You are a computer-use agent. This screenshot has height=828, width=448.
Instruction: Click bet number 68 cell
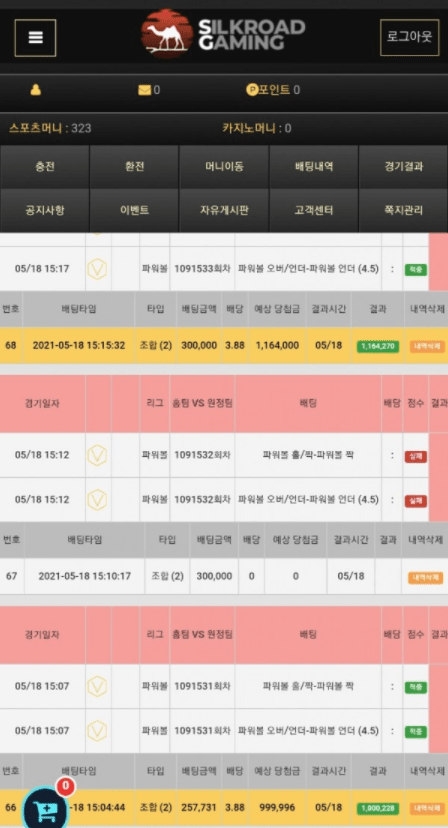click(x=11, y=345)
